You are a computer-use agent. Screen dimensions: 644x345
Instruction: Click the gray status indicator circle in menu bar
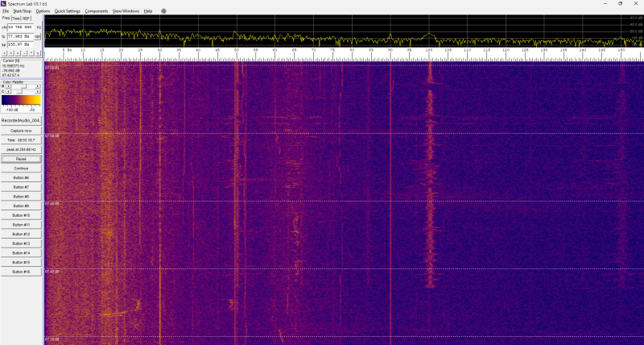pyautogui.click(x=163, y=11)
